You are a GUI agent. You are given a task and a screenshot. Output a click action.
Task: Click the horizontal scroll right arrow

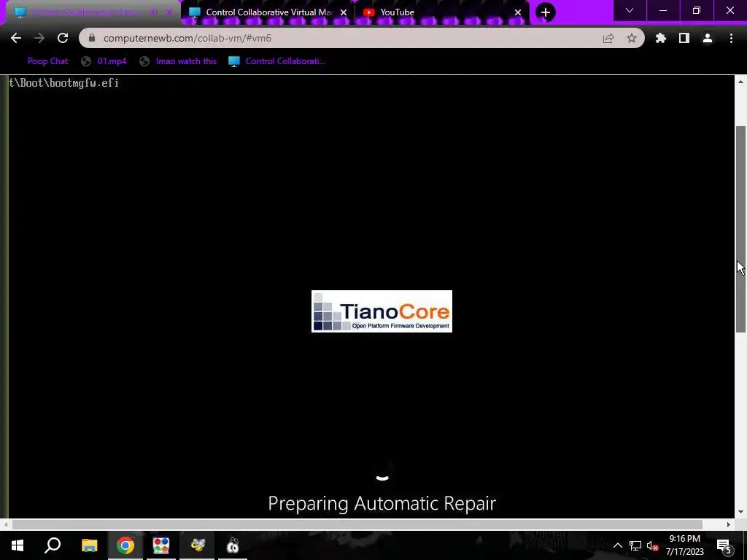[x=729, y=525]
